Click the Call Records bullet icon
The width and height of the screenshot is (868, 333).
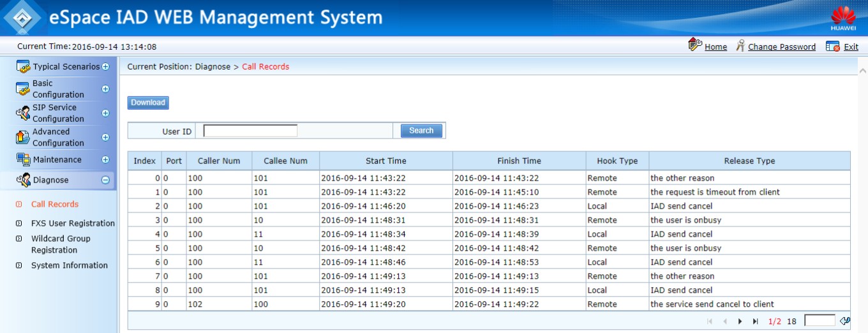pos(19,204)
